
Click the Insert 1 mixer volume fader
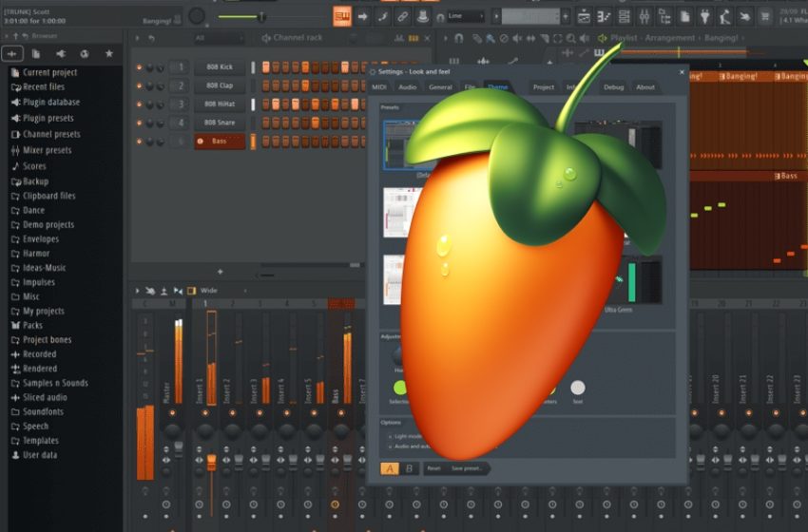[211, 462]
